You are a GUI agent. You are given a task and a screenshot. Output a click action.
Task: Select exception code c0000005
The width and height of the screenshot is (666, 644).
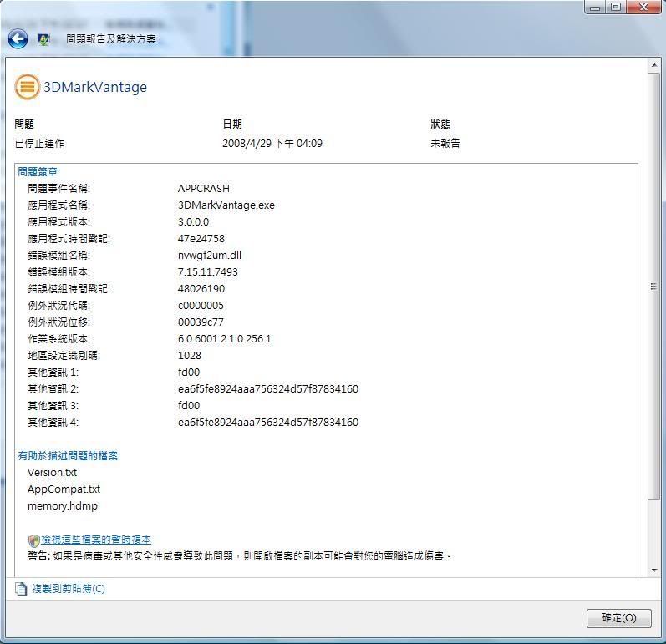[x=201, y=305]
